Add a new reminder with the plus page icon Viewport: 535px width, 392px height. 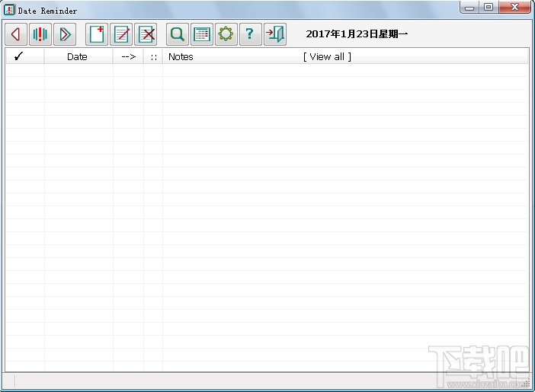(x=97, y=34)
